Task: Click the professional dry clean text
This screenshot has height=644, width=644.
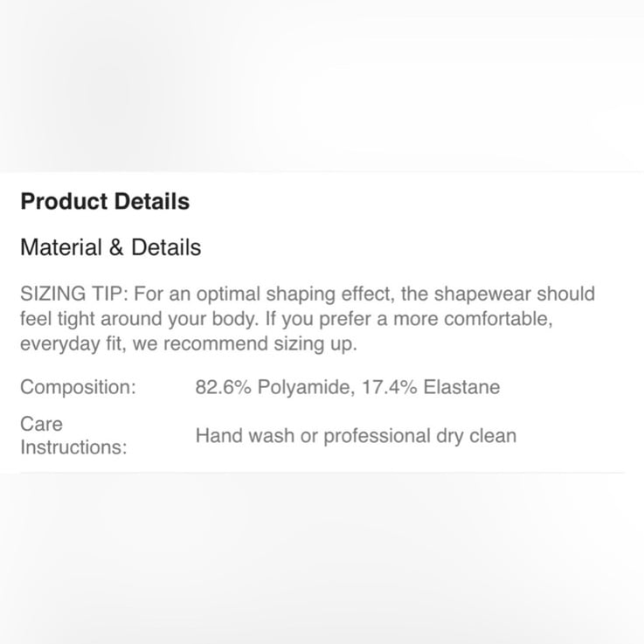Action: click(419, 437)
